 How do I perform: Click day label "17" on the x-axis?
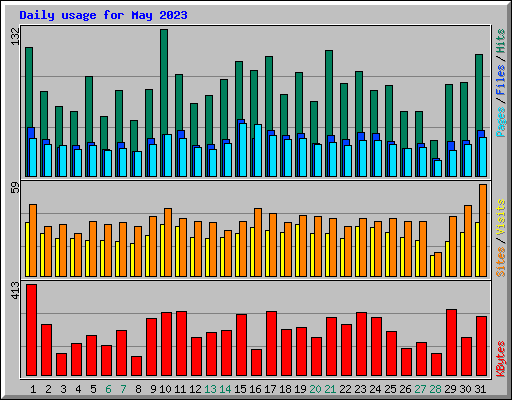[270, 389]
